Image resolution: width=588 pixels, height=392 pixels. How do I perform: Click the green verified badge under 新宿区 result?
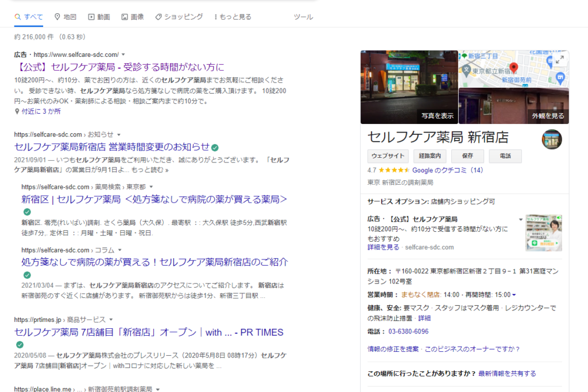point(27,212)
